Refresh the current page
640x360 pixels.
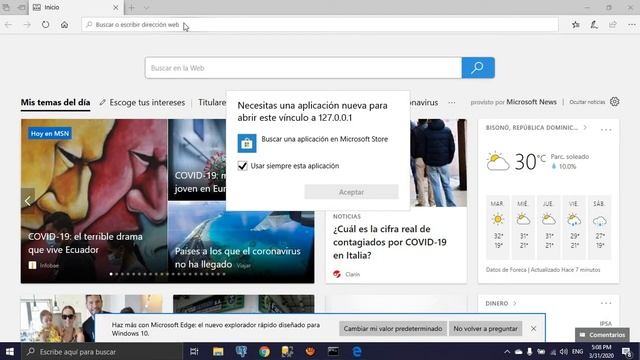[46, 25]
